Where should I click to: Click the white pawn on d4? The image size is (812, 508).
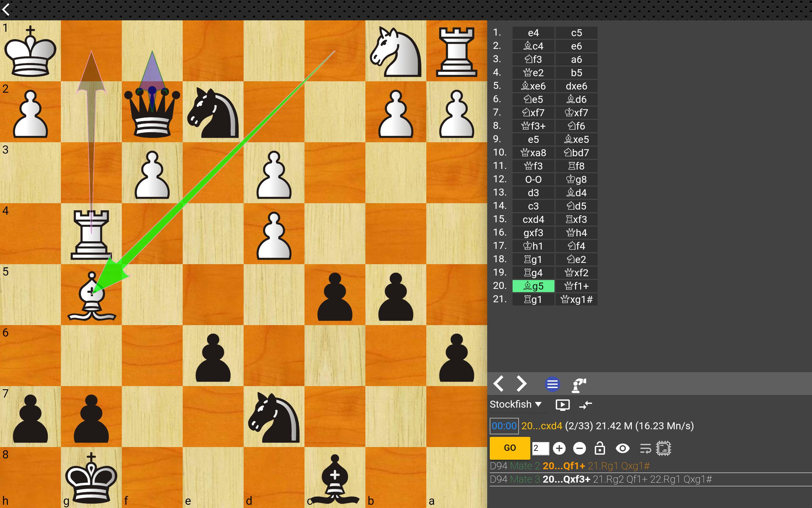click(x=274, y=235)
